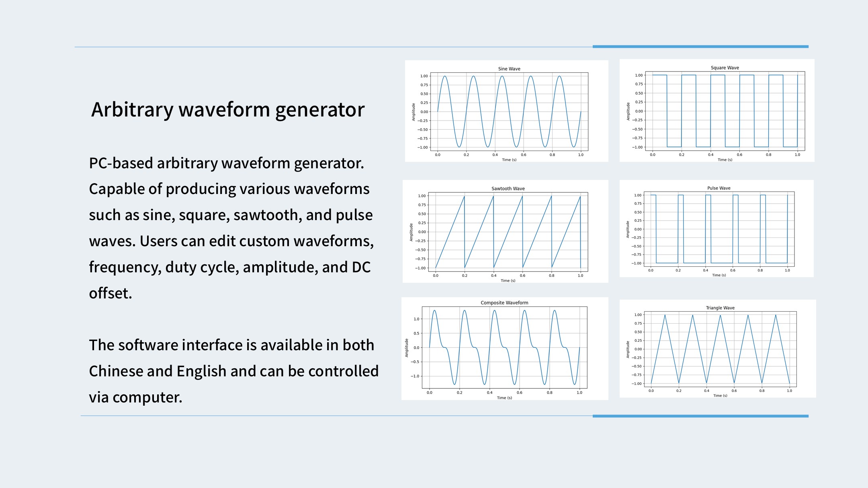Select the thick blue bar at top right

pyautogui.click(x=700, y=47)
